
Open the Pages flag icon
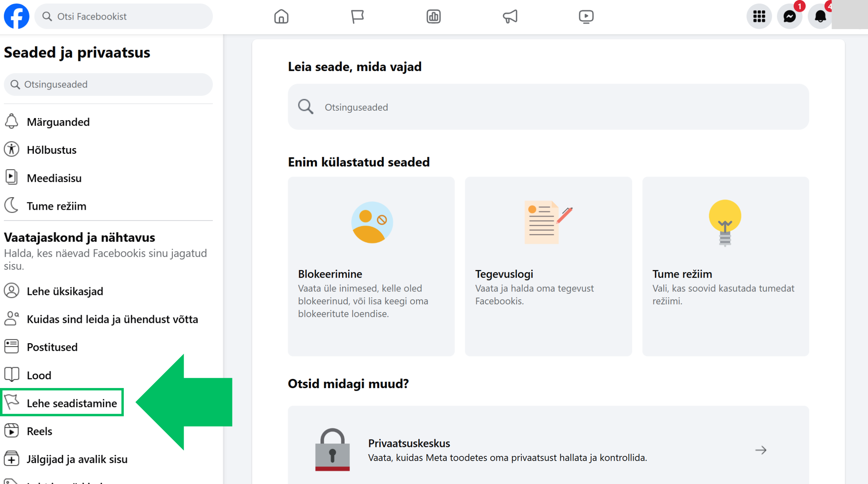click(x=357, y=16)
